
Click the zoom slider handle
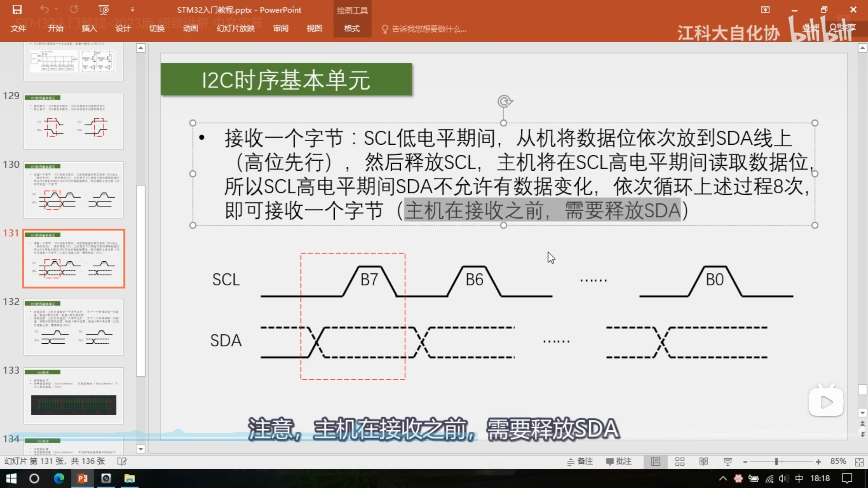point(776,462)
